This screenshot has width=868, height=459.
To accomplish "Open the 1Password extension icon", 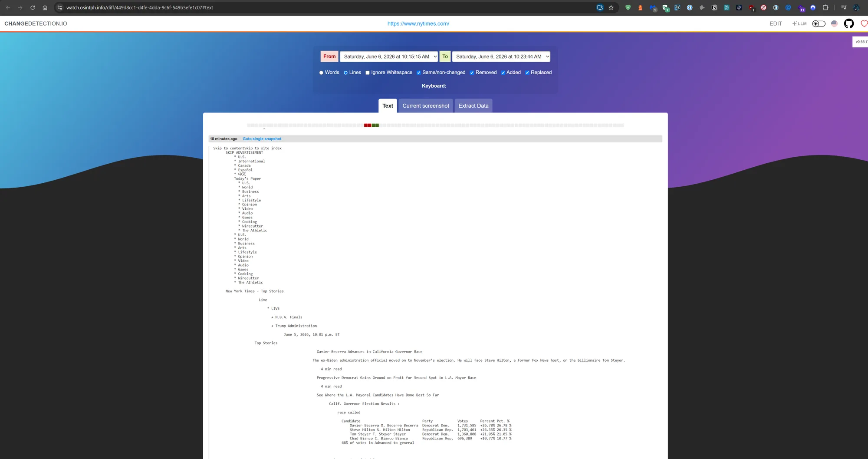I will coord(690,7).
